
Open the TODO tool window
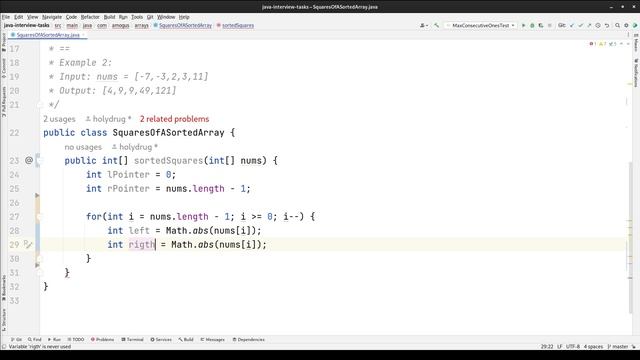pyautogui.click(x=76, y=340)
